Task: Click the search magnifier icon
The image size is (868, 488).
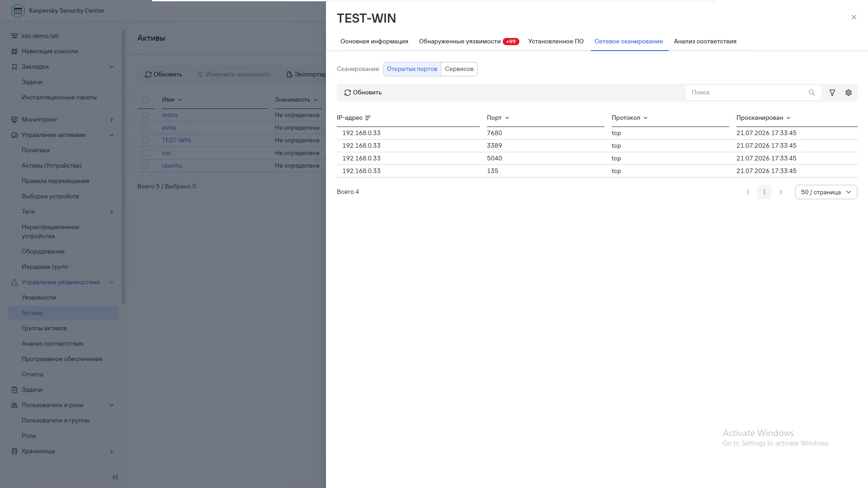Action: 812,93
